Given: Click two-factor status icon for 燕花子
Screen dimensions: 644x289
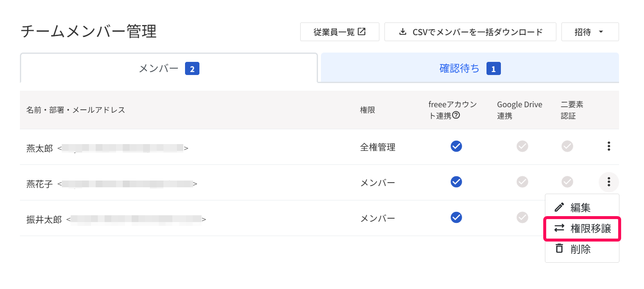Looking at the screenshot, I should pyautogui.click(x=567, y=182).
